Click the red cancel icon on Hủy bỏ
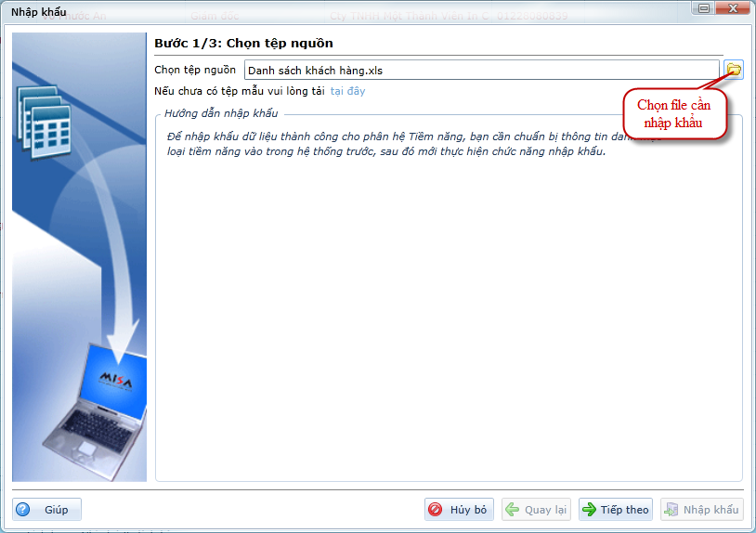This screenshot has width=756, height=533. pos(436,510)
